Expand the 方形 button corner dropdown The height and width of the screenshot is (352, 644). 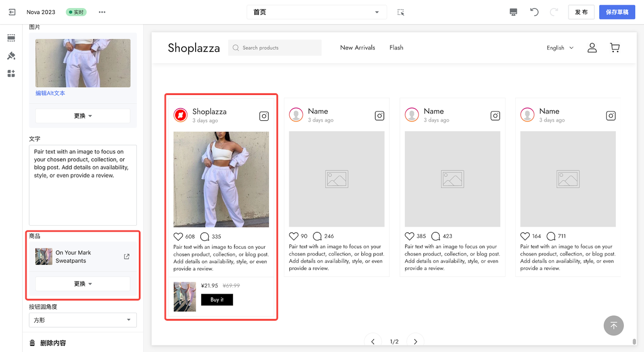[83, 320]
